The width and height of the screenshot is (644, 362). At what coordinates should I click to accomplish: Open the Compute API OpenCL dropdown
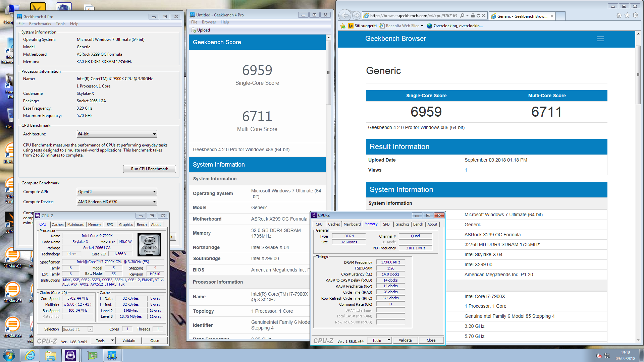point(117,192)
